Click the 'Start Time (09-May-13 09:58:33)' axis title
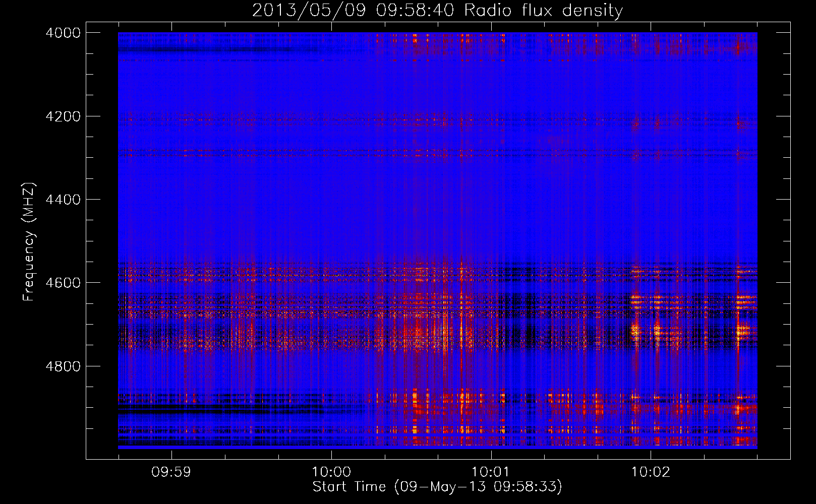The width and height of the screenshot is (816, 504). click(437, 487)
